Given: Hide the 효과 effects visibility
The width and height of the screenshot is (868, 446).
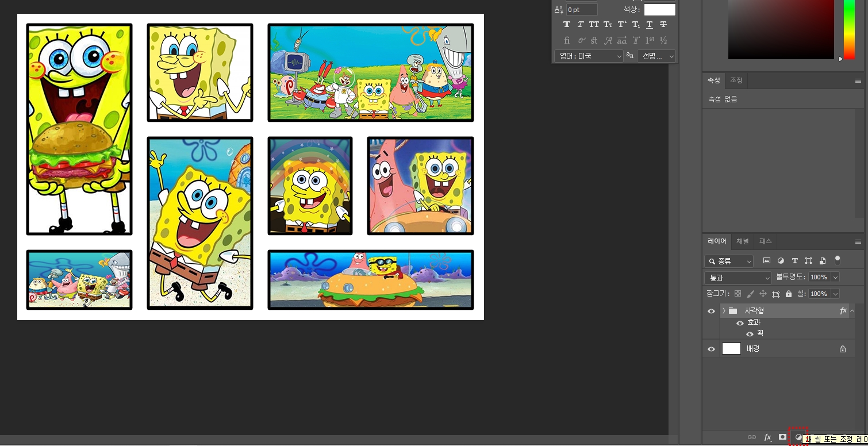Looking at the screenshot, I should [740, 323].
